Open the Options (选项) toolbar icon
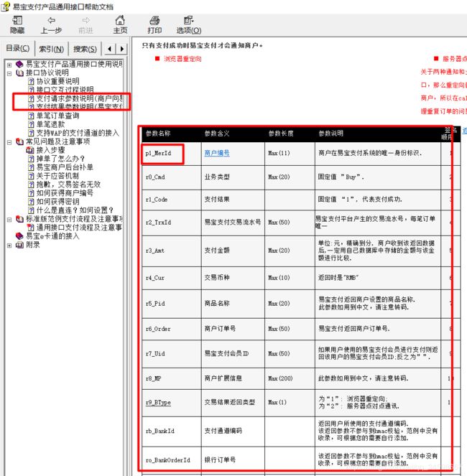The image size is (467, 476). tap(189, 25)
